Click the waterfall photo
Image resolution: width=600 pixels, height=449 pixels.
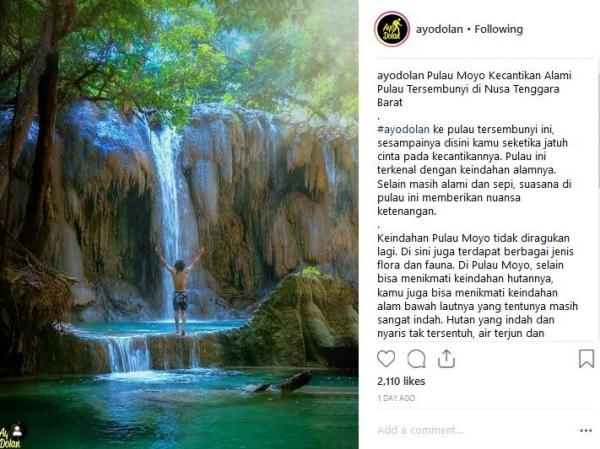(x=179, y=224)
